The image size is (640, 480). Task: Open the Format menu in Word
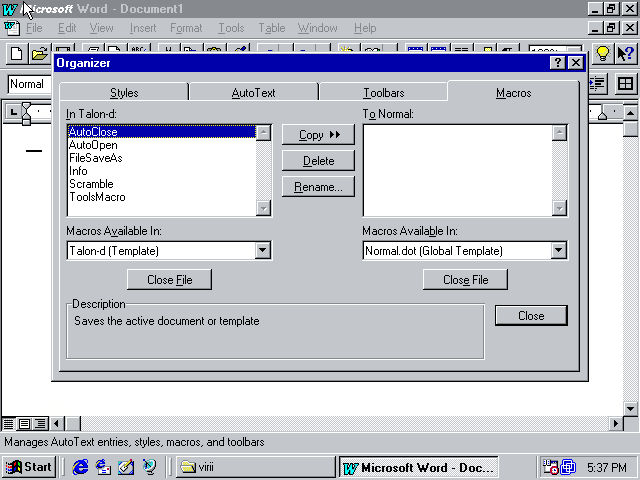(x=186, y=28)
